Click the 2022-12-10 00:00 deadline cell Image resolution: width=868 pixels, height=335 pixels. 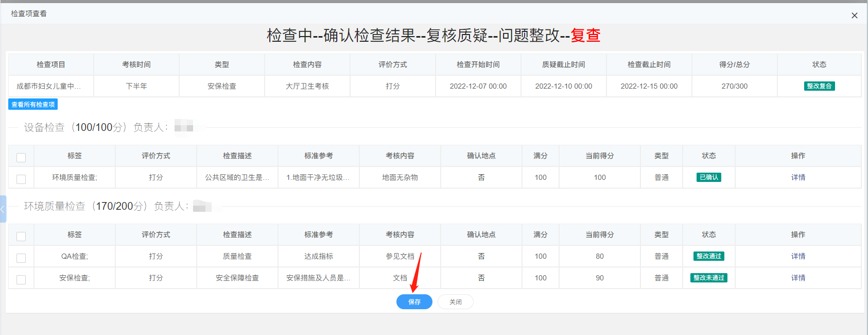pos(564,86)
